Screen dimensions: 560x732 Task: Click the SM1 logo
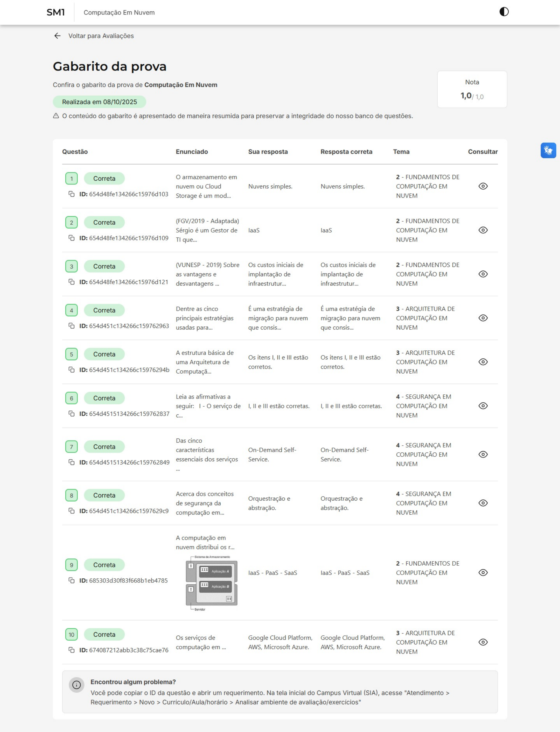point(56,12)
